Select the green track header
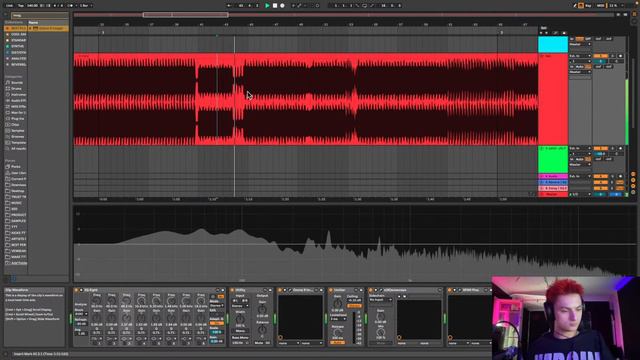This screenshot has width=640, height=360. coord(553,159)
